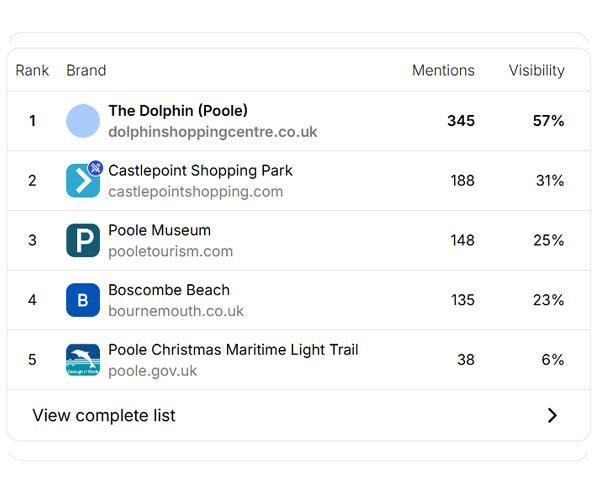This screenshot has height=500, width=600.
Task: Open castlepointshopping.com domain link
Action: click(x=195, y=192)
